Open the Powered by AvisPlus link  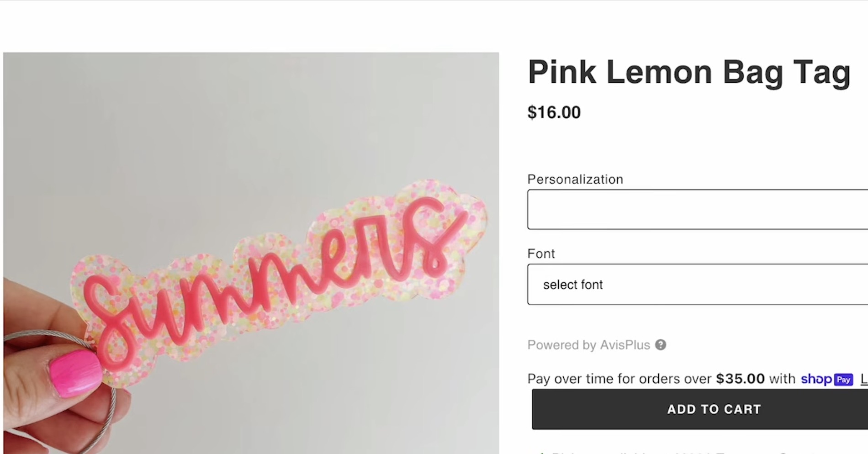coord(588,345)
